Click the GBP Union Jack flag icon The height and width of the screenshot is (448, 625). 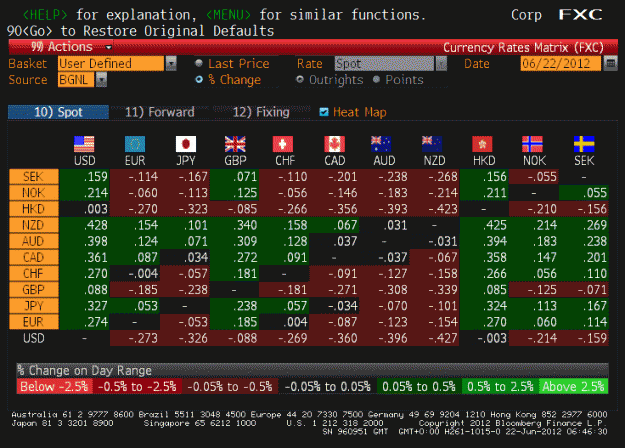tap(235, 144)
